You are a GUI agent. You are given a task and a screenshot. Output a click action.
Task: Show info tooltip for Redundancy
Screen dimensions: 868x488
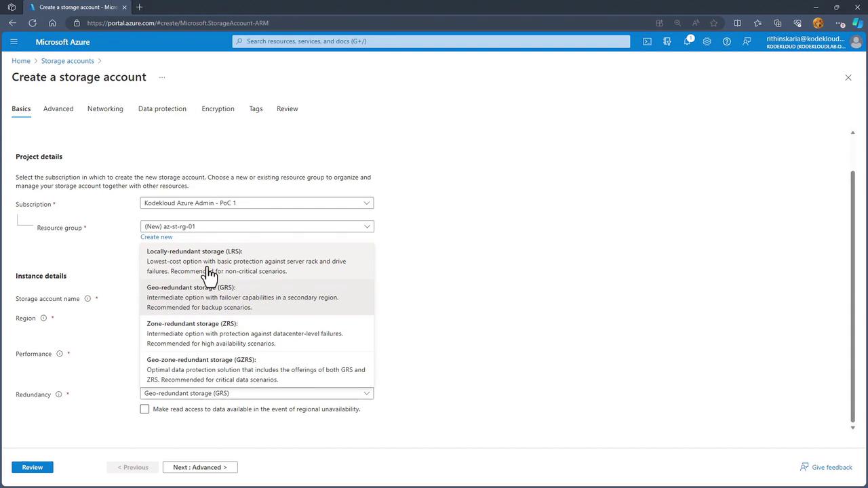(58, 394)
